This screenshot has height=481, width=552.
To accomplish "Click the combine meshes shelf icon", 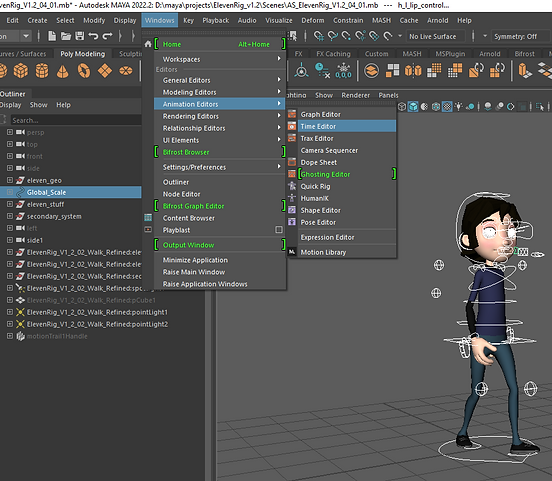I will (x=371, y=70).
